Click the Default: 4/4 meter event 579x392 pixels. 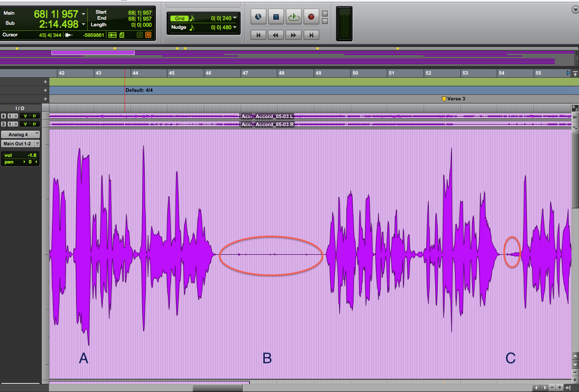(x=139, y=90)
